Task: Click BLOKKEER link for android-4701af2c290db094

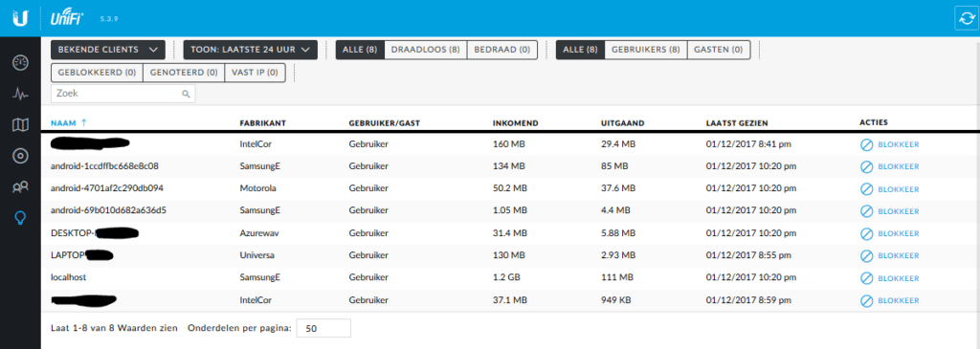Action: coord(898,188)
